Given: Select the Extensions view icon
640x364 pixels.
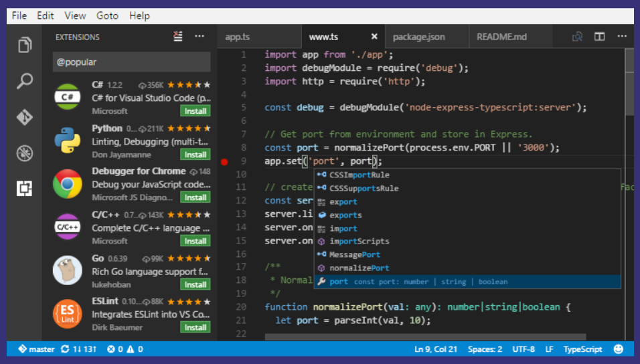Looking at the screenshot, I should coord(25,188).
